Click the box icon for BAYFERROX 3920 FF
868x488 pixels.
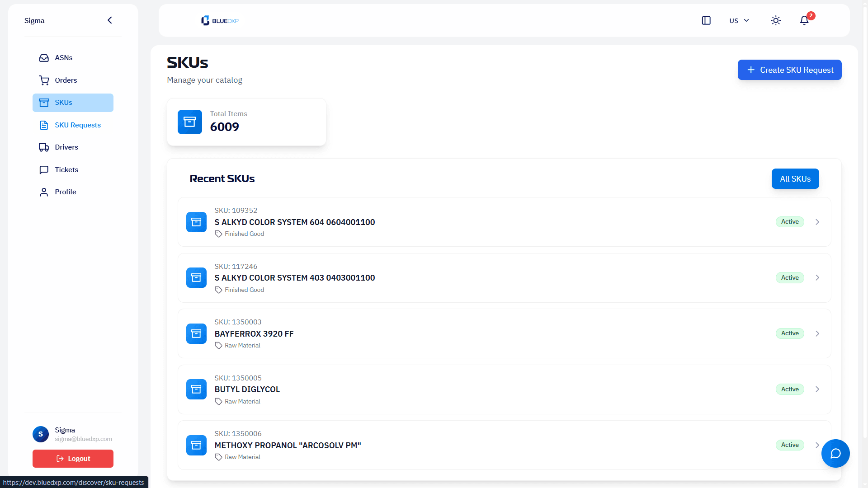click(x=196, y=333)
